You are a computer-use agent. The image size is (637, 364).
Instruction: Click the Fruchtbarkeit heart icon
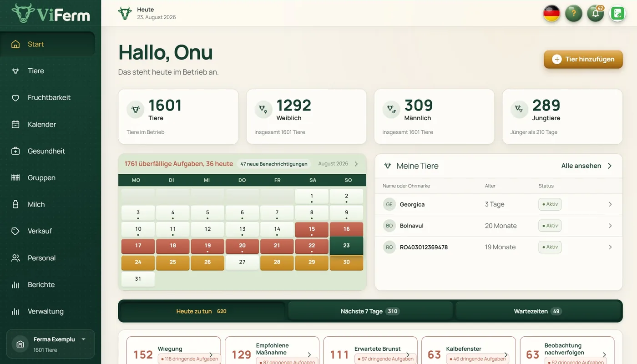15,98
